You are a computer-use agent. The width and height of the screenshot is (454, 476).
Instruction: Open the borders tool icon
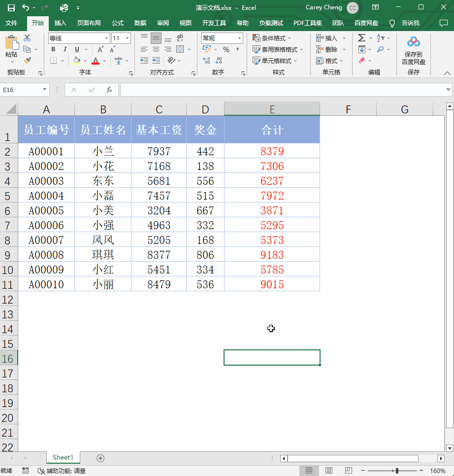(53, 61)
